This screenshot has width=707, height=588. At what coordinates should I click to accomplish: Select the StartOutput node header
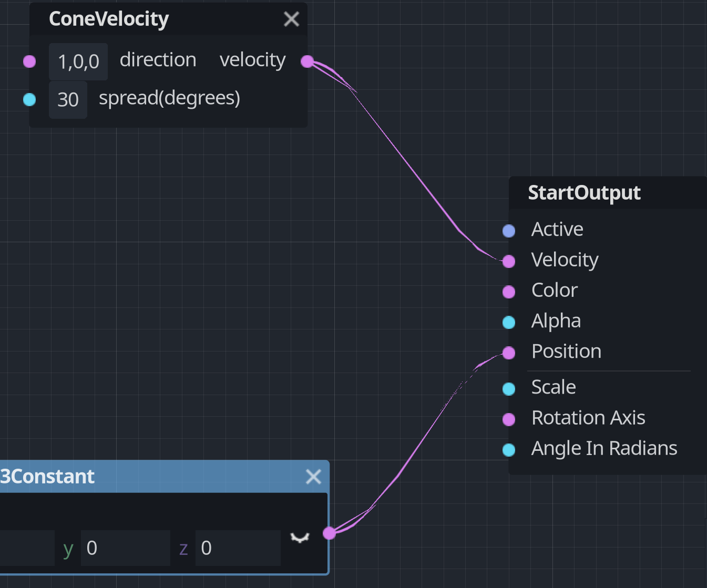[x=584, y=192]
